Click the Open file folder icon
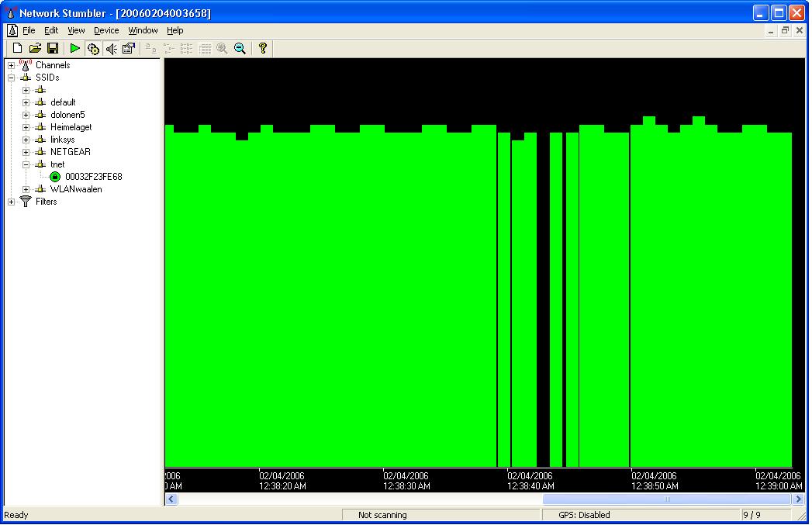The height and width of the screenshot is (525, 812). (x=35, y=49)
